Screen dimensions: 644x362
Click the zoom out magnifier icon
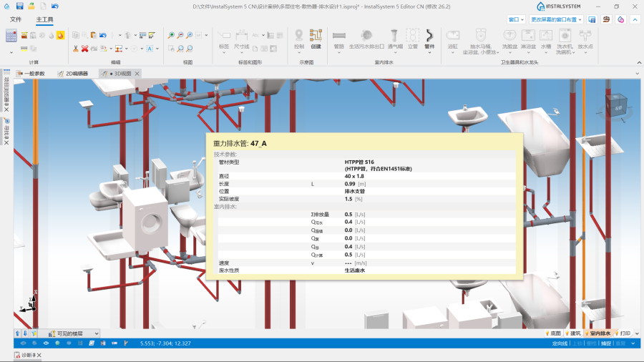pos(180,35)
